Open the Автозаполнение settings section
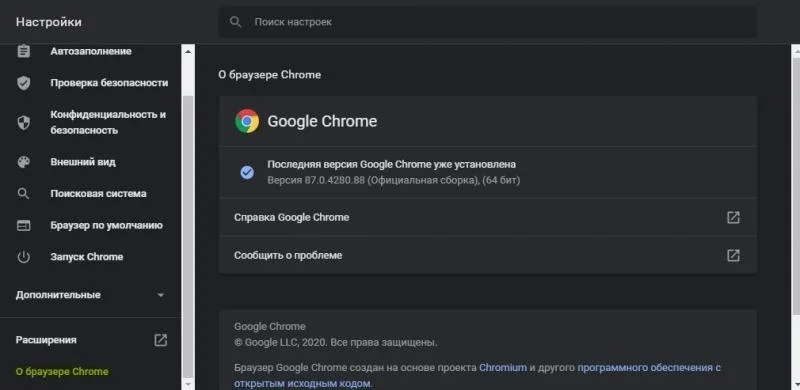800x390 pixels. click(x=91, y=51)
